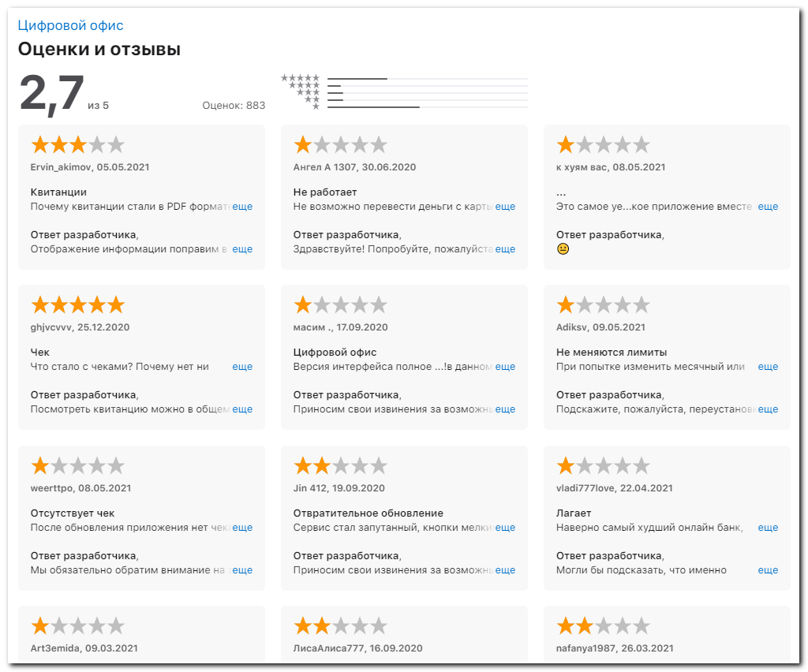Screen dimensions: 808x672
Task: Click the neutral face emoji in developer reply
Action: pyautogui.click(x=563, y=249)
